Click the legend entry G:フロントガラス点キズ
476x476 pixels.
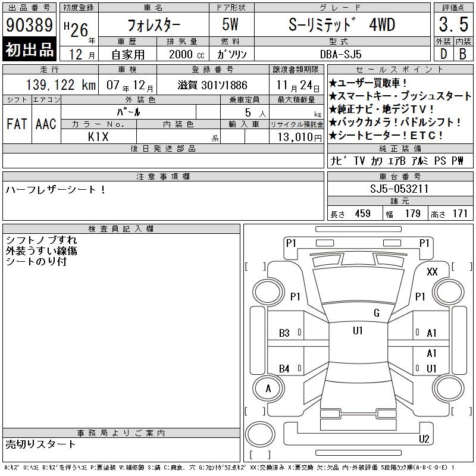[223, 468]
